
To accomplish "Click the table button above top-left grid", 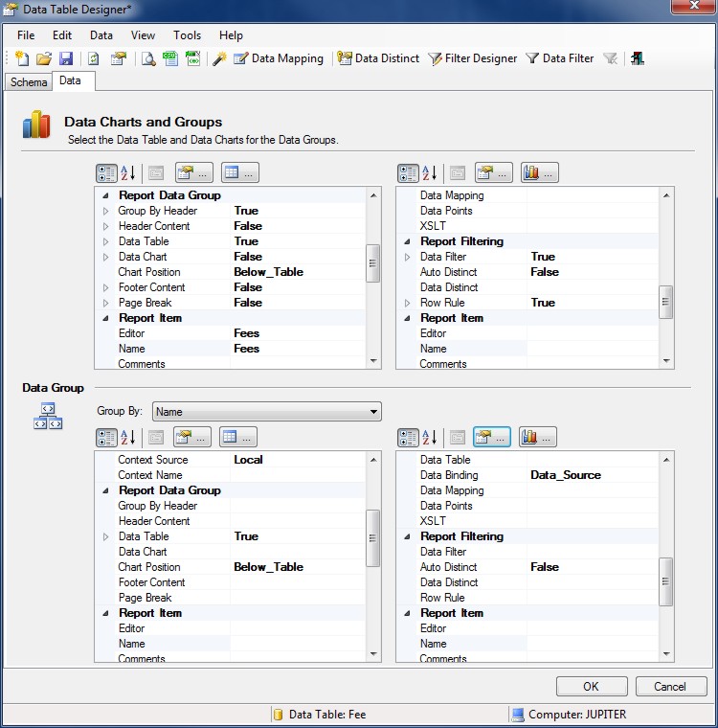I will (x=239, y=173).
